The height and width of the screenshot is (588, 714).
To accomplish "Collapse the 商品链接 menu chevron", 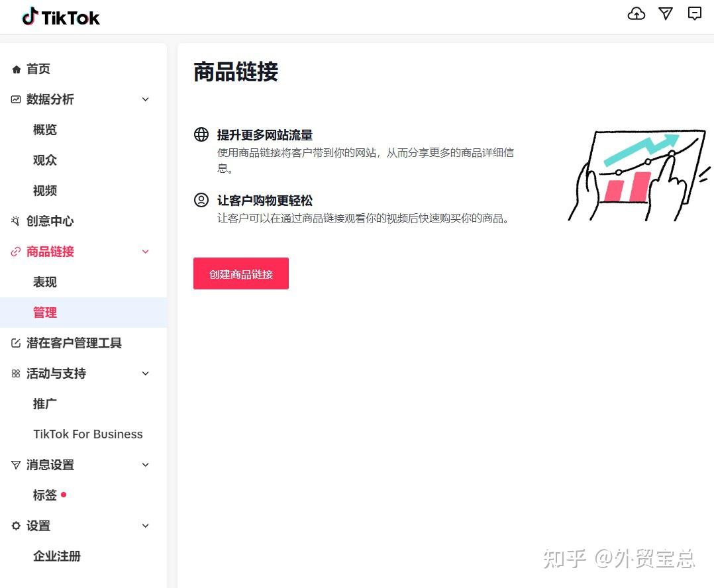I will click(145, 252).
